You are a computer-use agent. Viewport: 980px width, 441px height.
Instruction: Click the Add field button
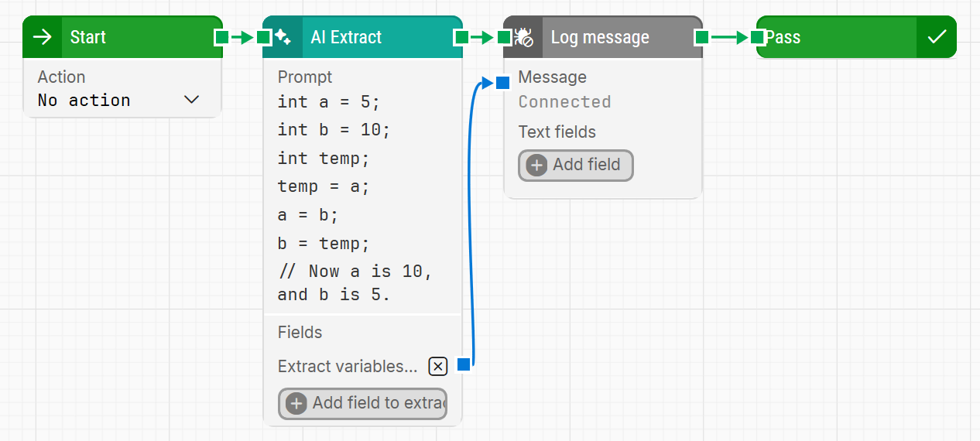click(576, 166)
